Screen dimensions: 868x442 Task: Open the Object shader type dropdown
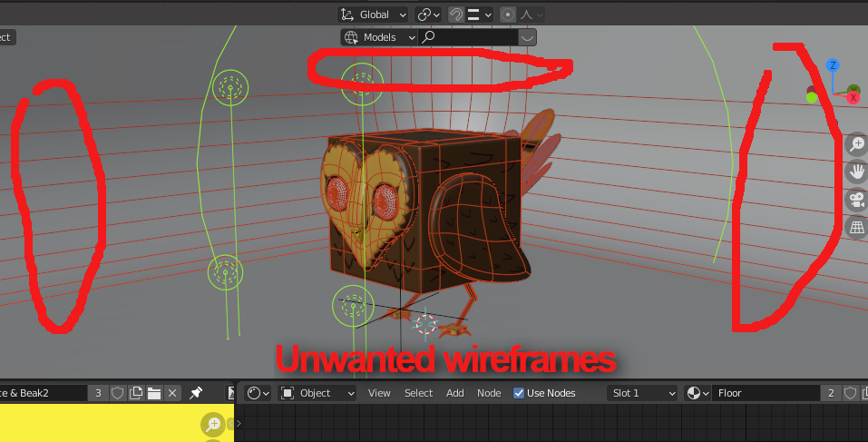(x=317, y=393)
